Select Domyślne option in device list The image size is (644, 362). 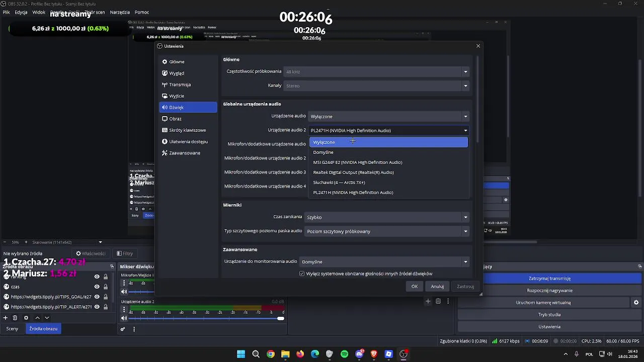click(388, 152)
